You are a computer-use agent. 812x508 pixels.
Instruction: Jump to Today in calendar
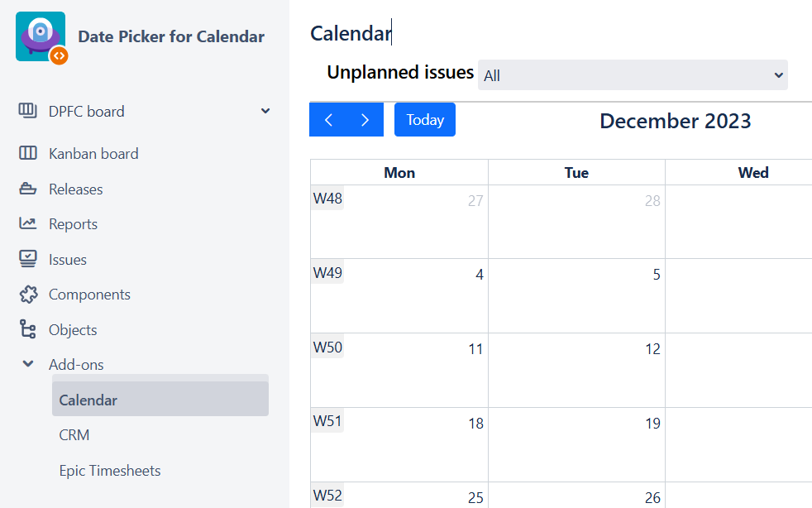tap(425, 120)
